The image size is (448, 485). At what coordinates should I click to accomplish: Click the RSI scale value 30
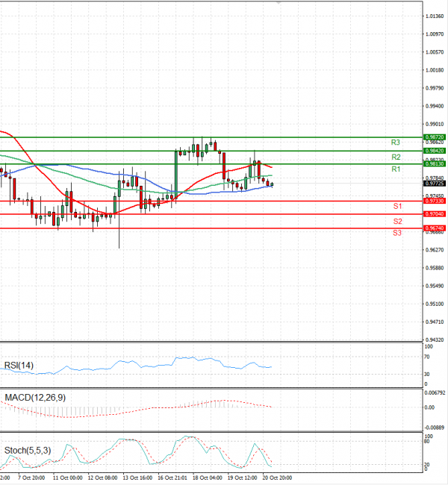tap(426, 375)
